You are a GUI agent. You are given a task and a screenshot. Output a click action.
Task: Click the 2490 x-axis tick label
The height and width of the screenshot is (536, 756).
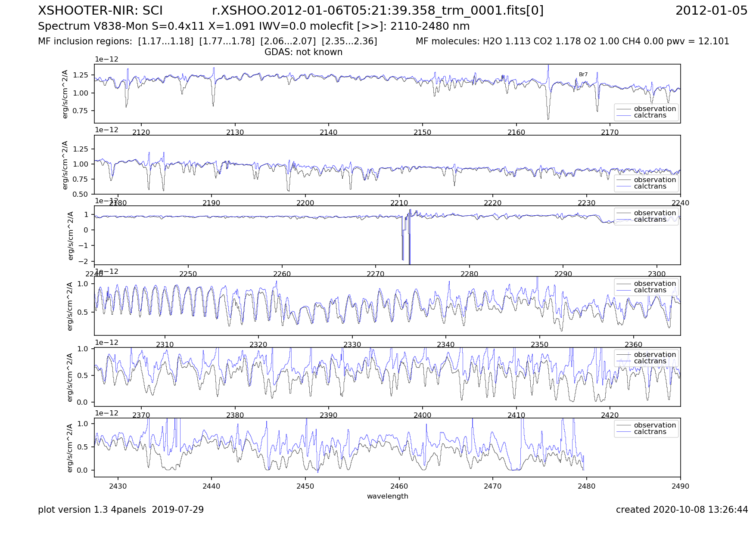[x=680, y=486]
